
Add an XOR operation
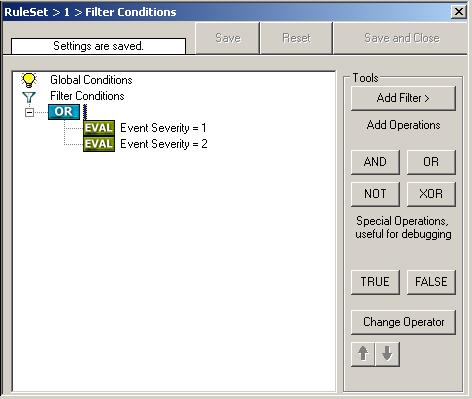pos(431,194)
